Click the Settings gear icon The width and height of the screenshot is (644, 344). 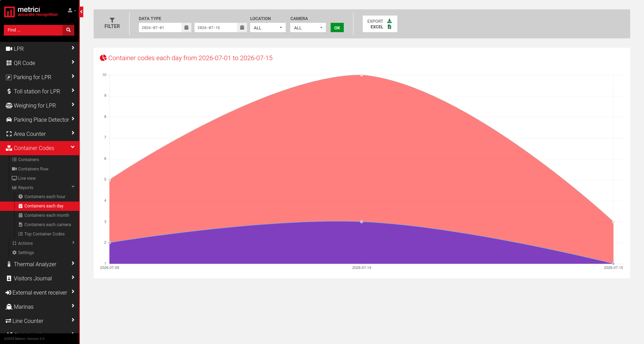[15, 253]
